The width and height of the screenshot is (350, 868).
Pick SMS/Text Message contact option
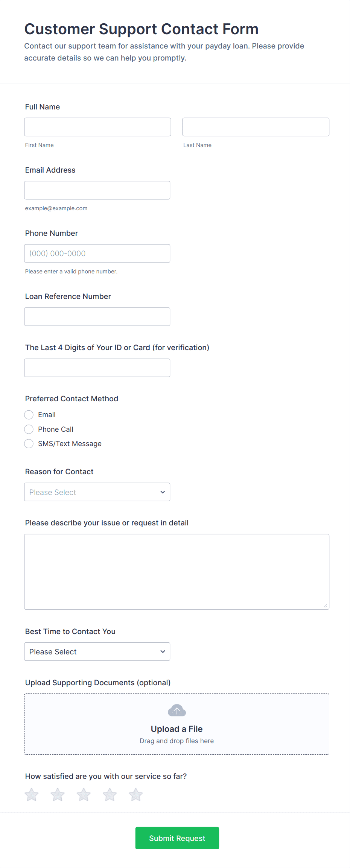[29, 444]
